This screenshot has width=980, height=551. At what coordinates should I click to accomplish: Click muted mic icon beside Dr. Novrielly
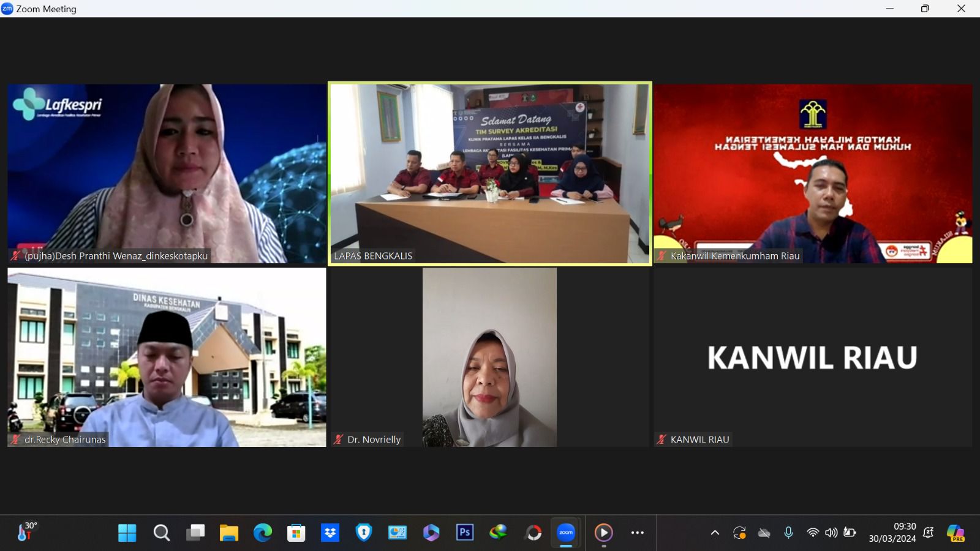click(x=338, y=440)
